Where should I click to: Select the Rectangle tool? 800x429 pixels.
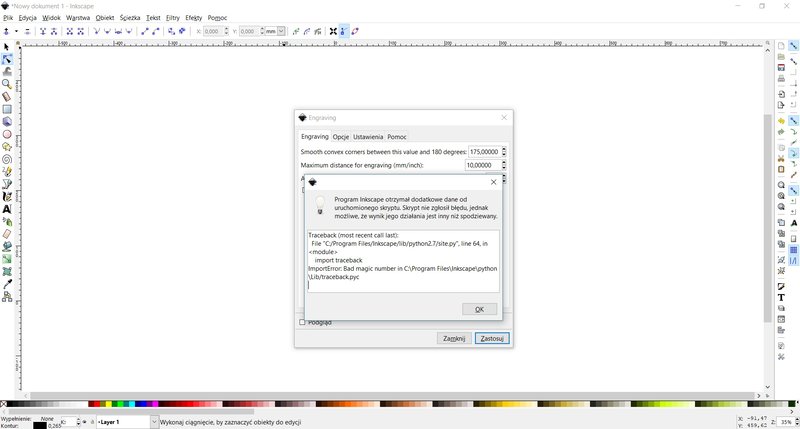click(x=7, y=109)
